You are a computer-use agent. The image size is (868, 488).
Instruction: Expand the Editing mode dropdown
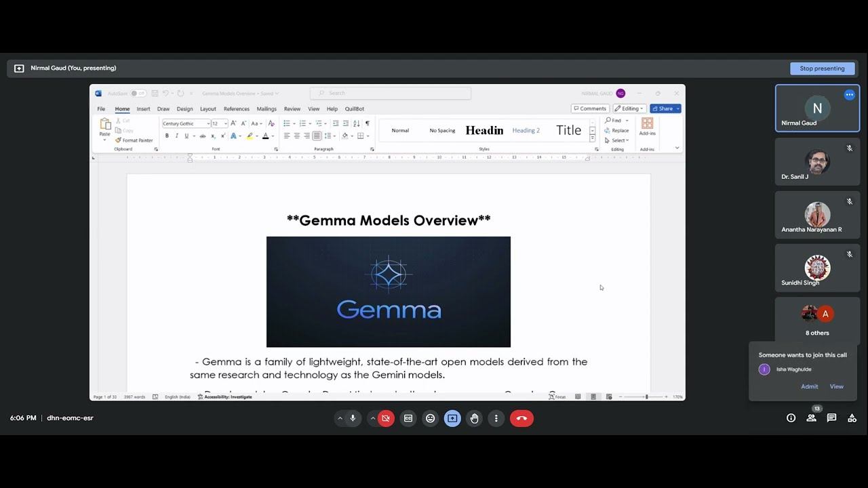click(629, 108)
